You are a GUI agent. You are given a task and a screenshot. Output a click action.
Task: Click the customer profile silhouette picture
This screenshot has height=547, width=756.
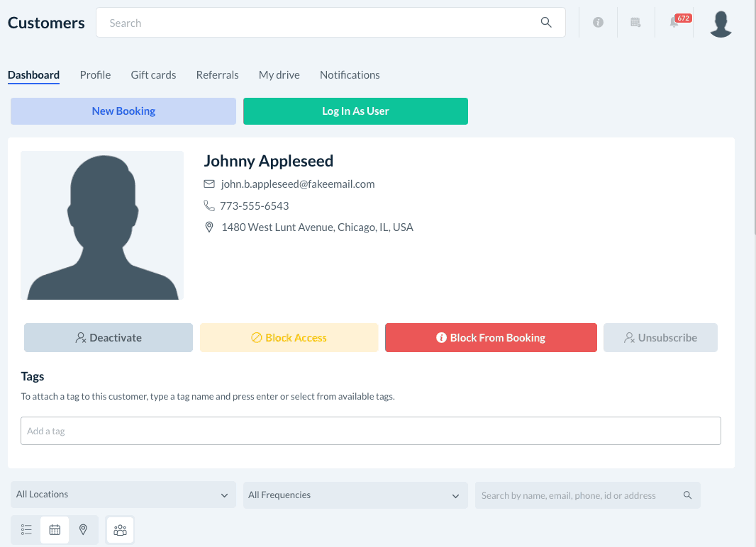102,225
